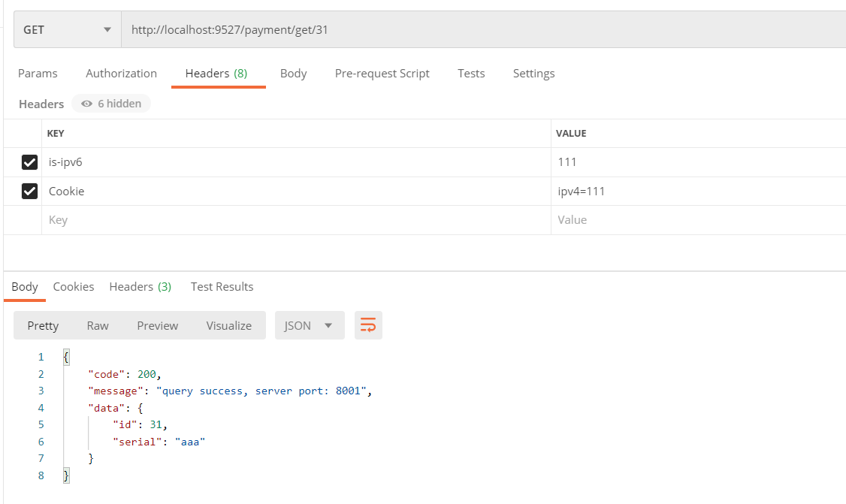Switch to Raw response view
Screen dimensions: 846x504
pos(98,325)
